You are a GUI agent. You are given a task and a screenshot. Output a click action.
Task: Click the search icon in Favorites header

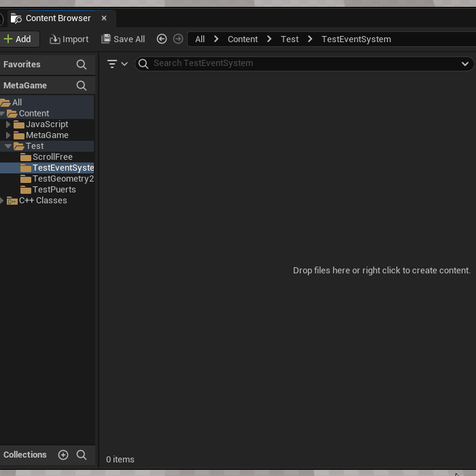(x=82, y=65)
